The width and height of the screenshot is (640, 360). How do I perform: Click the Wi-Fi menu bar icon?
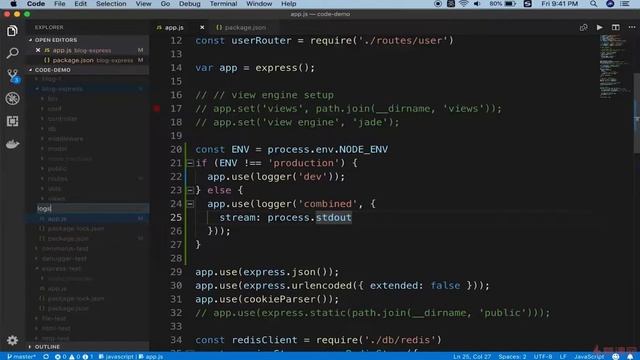point(463,4)
